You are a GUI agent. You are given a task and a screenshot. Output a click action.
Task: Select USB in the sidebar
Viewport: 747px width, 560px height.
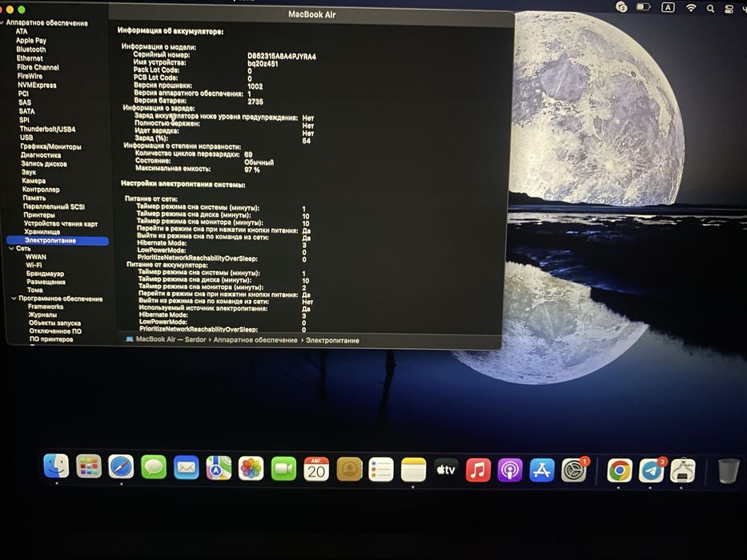[x=26, y=138]
